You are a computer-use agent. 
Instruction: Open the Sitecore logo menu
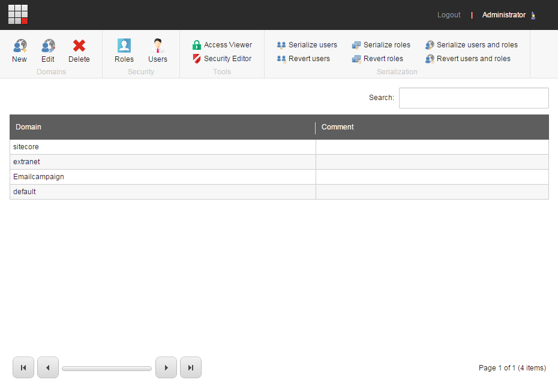tap(17, 14)
